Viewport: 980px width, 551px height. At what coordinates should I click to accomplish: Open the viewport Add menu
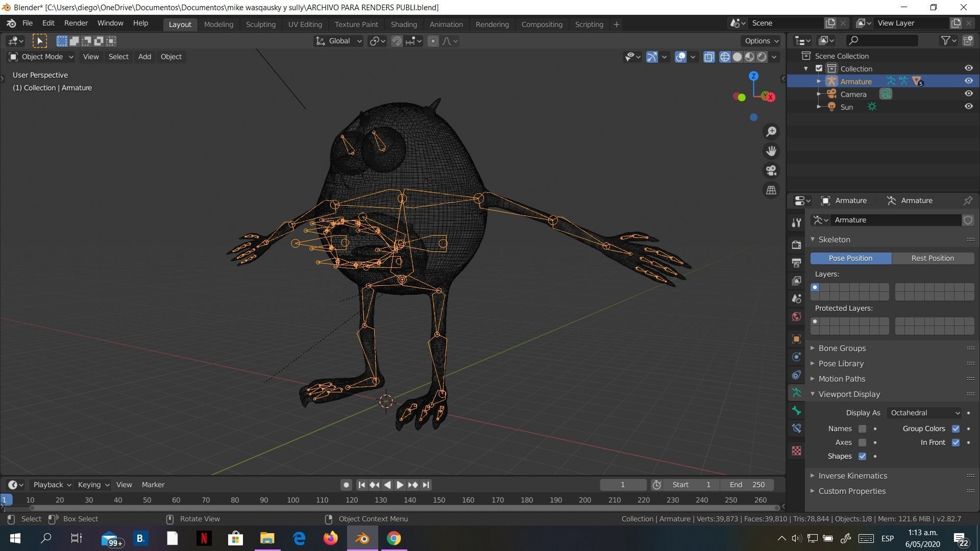(144, 57)
